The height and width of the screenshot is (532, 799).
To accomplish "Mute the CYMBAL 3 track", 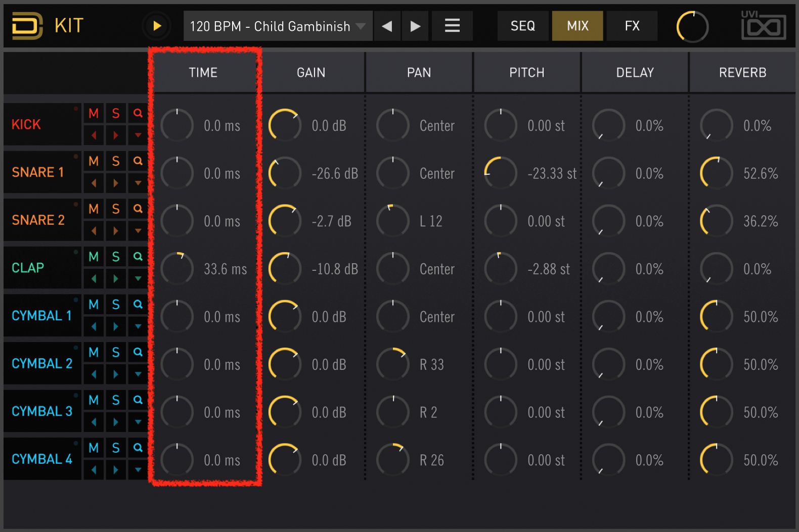I will (94, 400).
